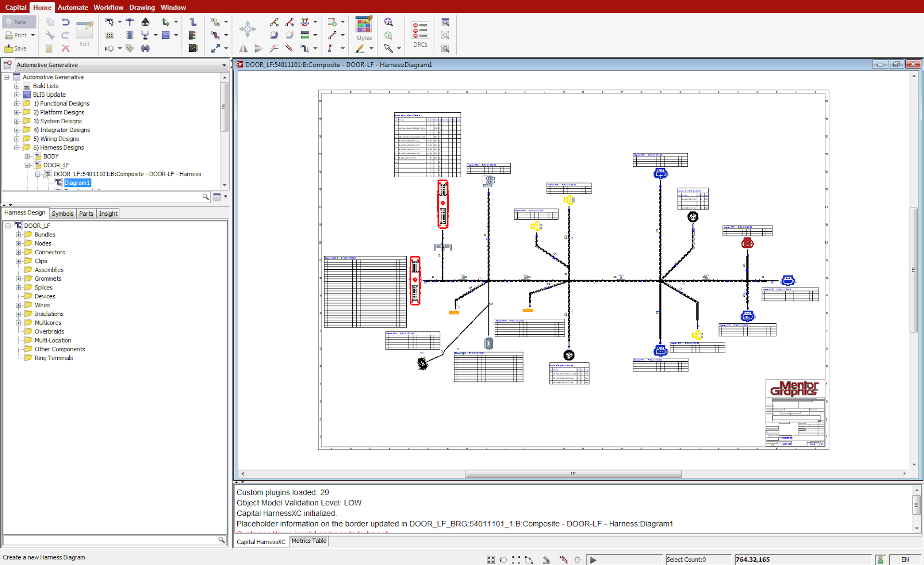
Task: Click the pan navigation arrows icon
Action: tap(247, 29)
